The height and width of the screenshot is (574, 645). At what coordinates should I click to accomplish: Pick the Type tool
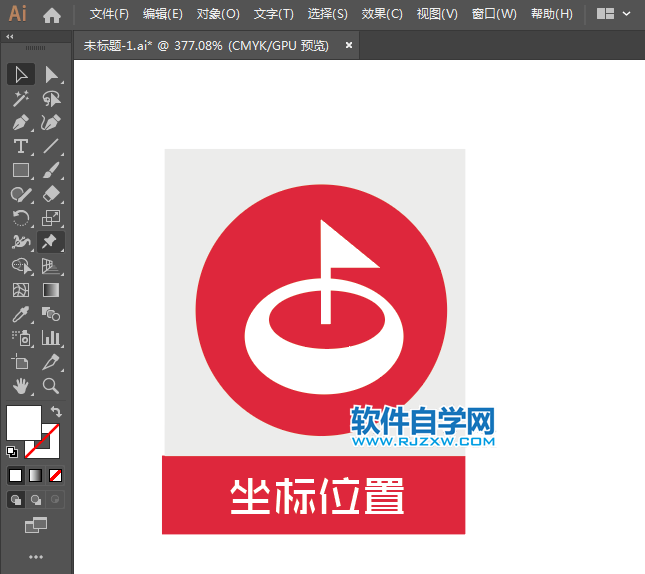click(x=21, y=146)
